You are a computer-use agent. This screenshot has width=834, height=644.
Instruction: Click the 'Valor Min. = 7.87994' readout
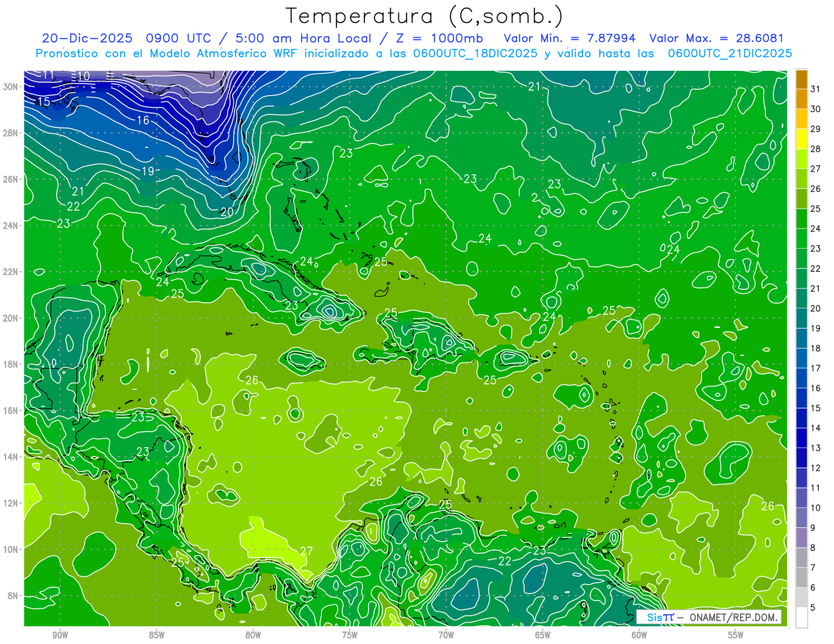[569, 39]
